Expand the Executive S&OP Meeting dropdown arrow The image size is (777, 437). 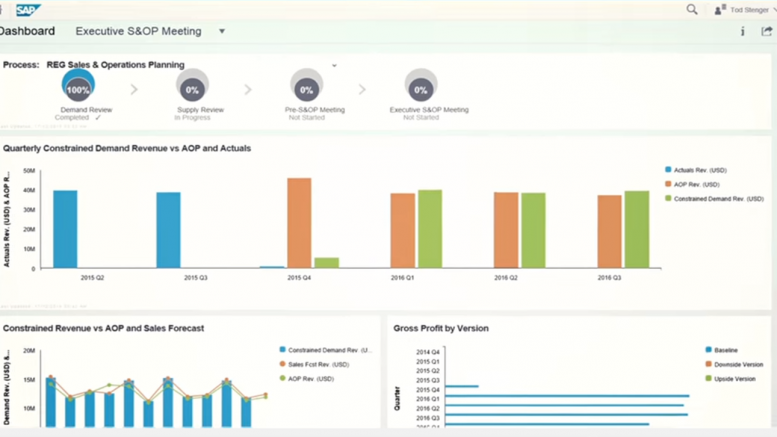coord(222,31)
